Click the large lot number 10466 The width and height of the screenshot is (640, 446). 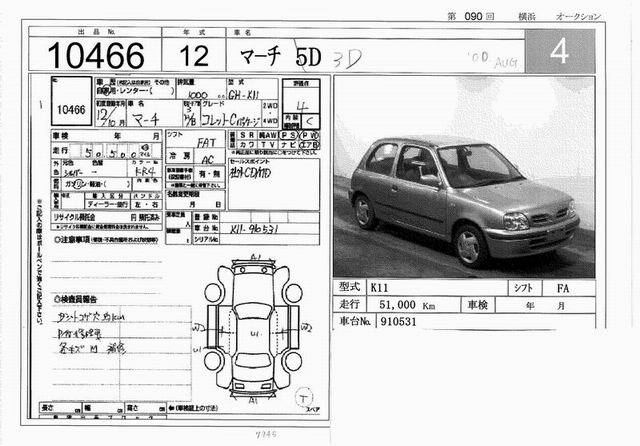coord(96,55)
